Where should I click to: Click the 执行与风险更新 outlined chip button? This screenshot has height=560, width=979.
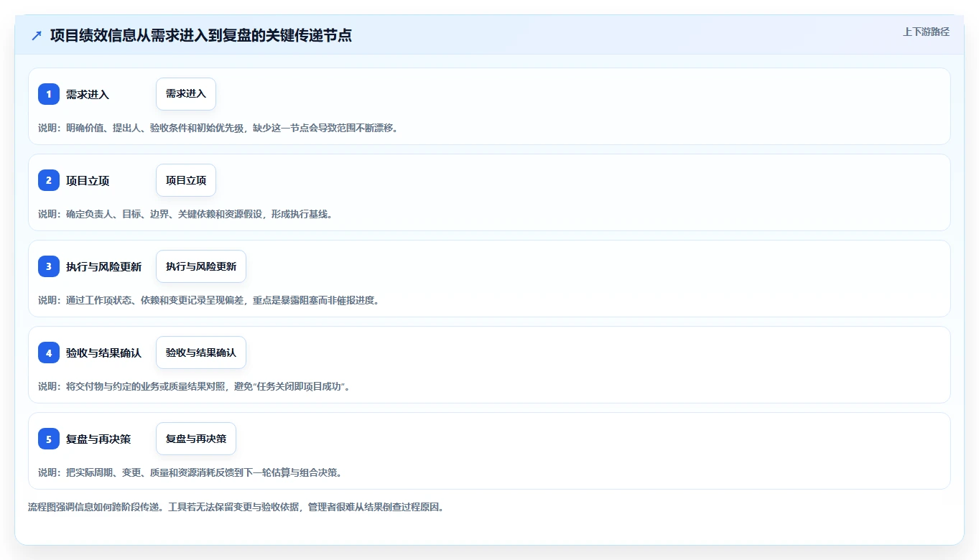click(x=201, y=266)
